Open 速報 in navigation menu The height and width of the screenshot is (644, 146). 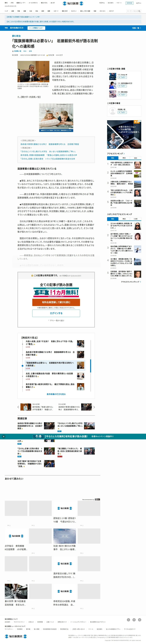point(13,11)
